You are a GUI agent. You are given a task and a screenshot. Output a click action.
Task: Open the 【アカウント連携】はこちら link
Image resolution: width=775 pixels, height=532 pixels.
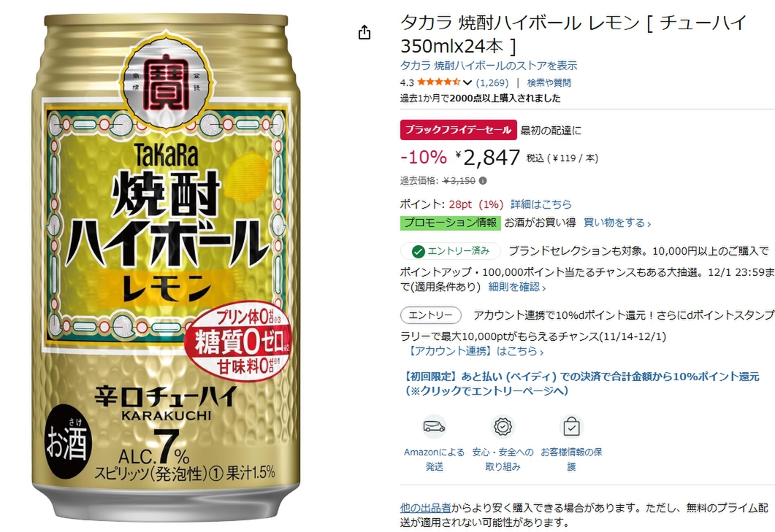[x=476, y=351]
